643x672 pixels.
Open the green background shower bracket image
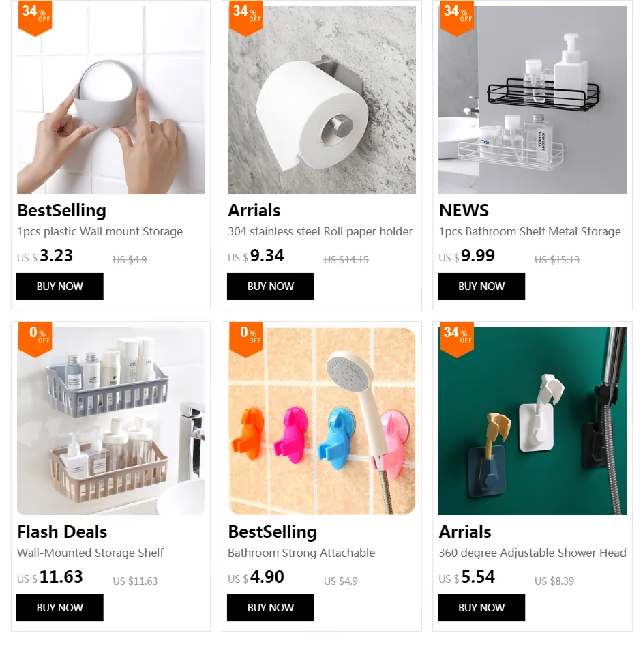click(x=533, y=422)
